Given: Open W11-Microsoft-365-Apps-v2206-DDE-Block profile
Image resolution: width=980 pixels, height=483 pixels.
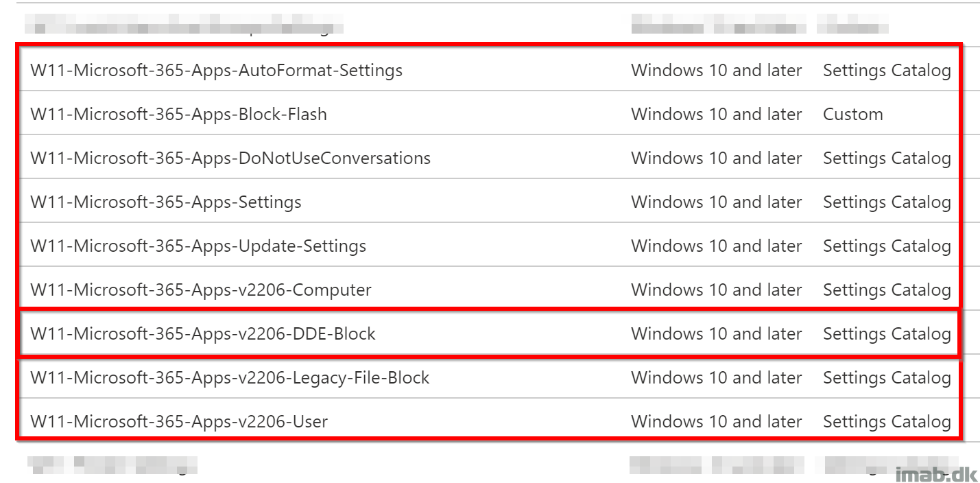Looking at the screenshot, I should 203,334.
